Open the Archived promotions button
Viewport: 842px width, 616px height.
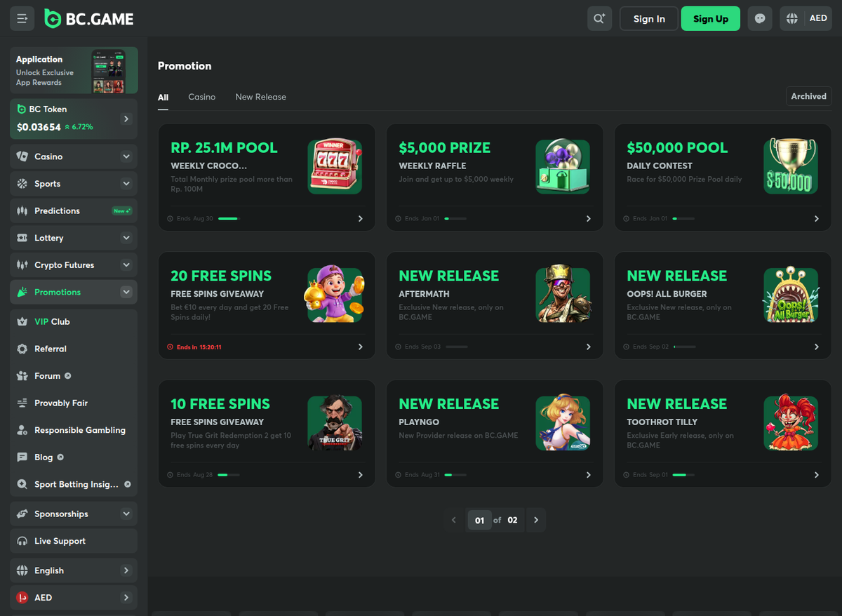pos(808,96)
